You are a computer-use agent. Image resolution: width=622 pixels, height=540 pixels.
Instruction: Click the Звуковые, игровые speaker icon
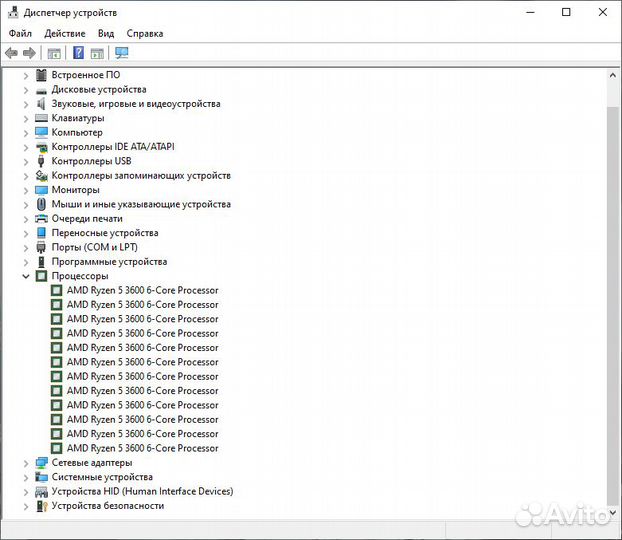click(41, 104)
